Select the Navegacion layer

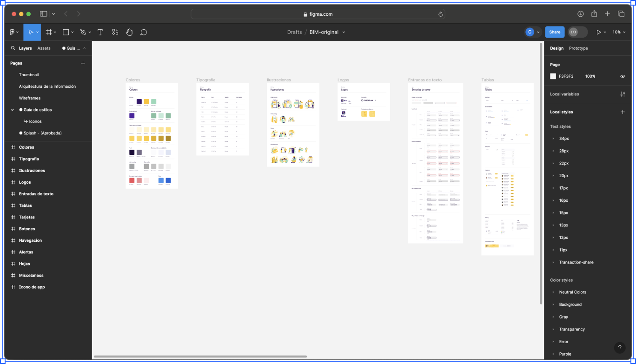(x=30, y=240)
